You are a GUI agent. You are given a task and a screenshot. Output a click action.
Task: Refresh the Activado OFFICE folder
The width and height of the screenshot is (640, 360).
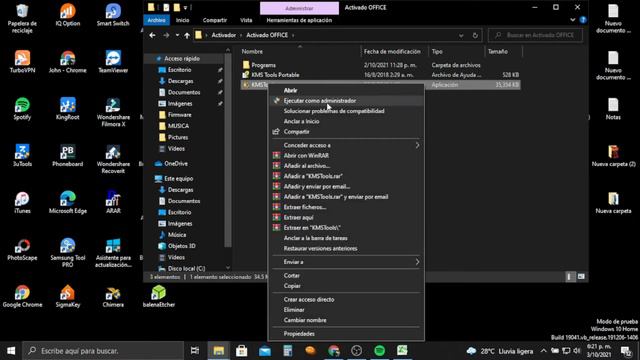[475, 36]
